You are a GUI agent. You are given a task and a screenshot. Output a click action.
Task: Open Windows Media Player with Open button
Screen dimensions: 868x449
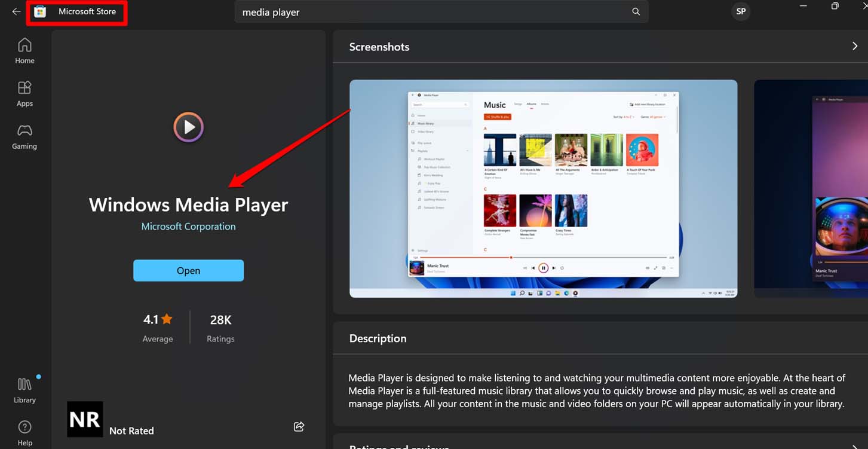pos(188,270)
